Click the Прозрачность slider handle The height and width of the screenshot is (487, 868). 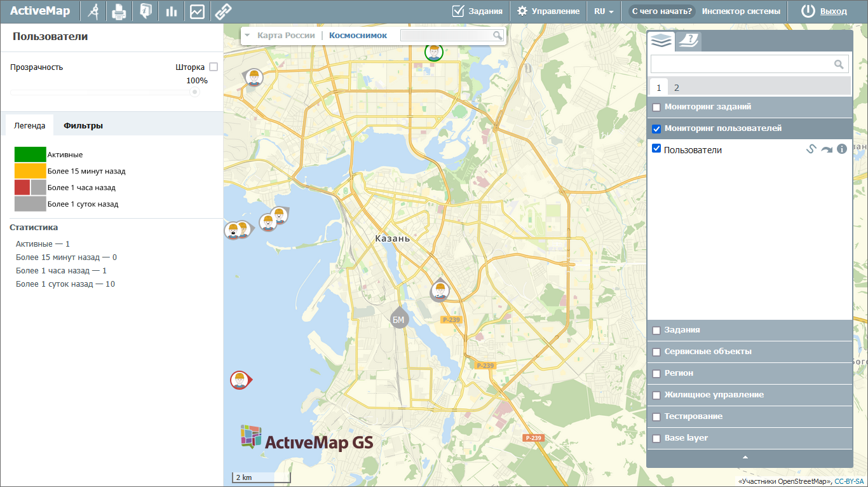click(x=195, y=92)
